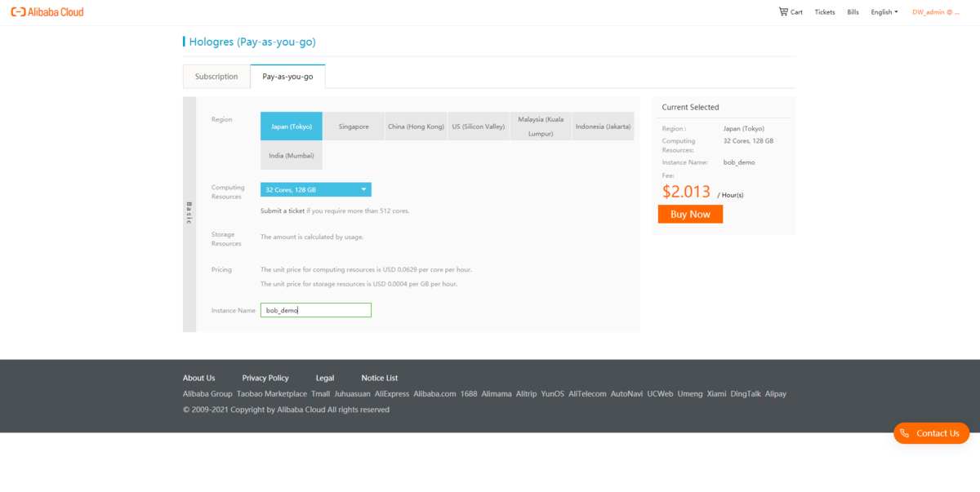Open the Alipay footer link
The width and height of the screenshot is (980, 492).
pyautogui.click(x=776, y=393)
